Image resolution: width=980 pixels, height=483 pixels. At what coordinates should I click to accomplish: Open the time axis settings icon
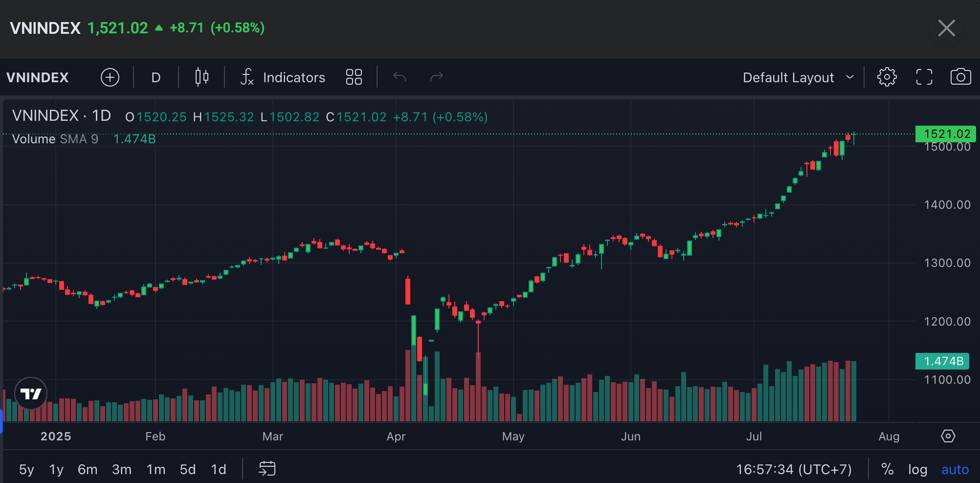pyautogui.click(x=948, y=436)
